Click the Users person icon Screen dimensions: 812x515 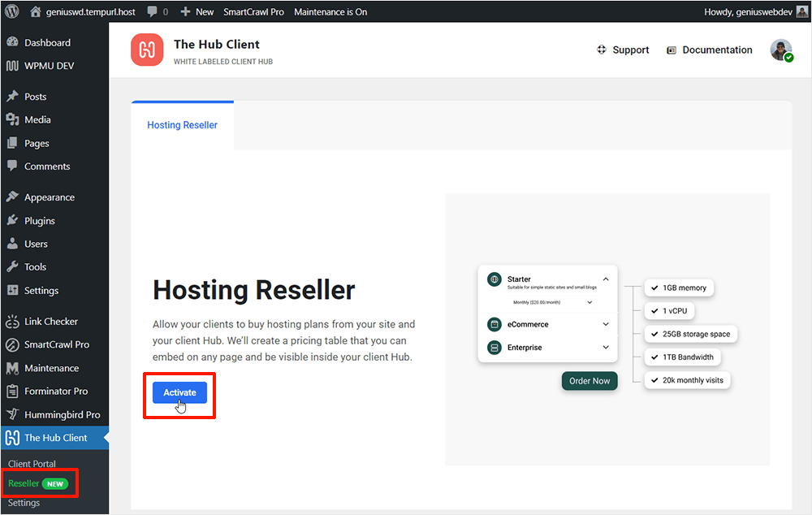12,244
